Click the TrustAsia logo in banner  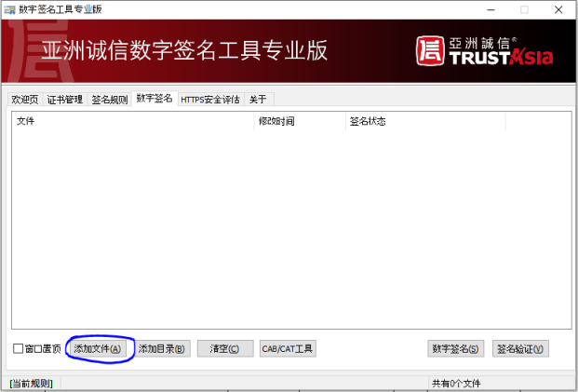(484, 51)
